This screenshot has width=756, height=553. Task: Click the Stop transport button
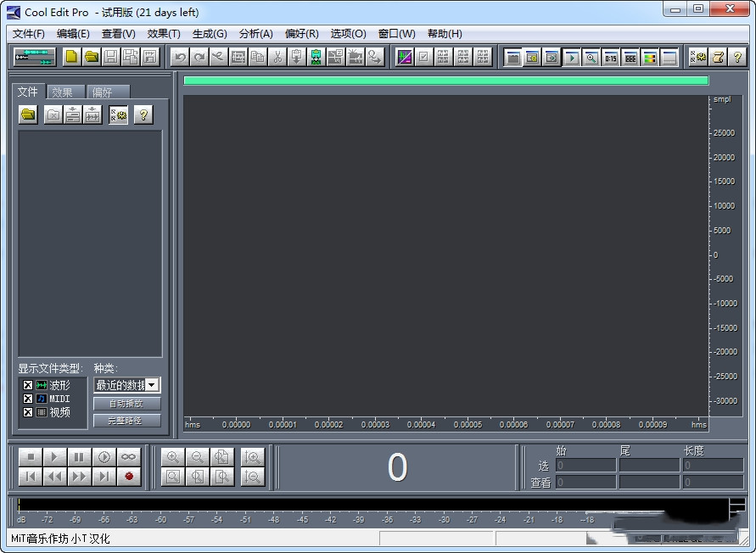pyautogui.click(x=30, y=457)
